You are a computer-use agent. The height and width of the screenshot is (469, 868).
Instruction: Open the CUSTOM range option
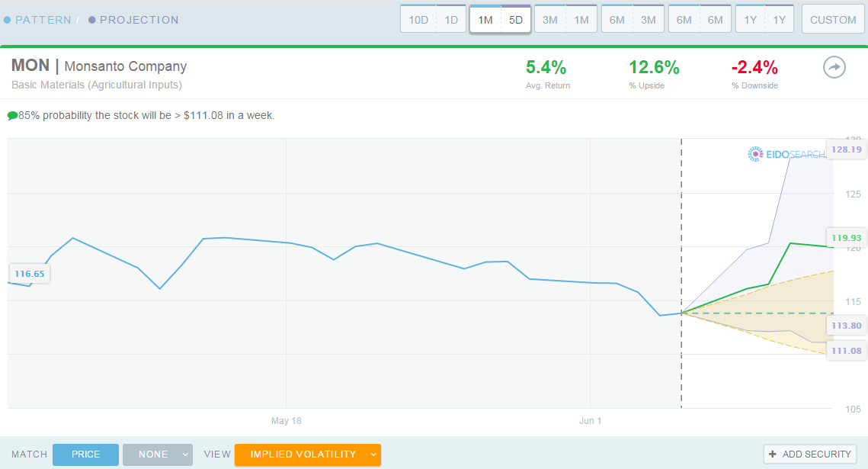833,19
